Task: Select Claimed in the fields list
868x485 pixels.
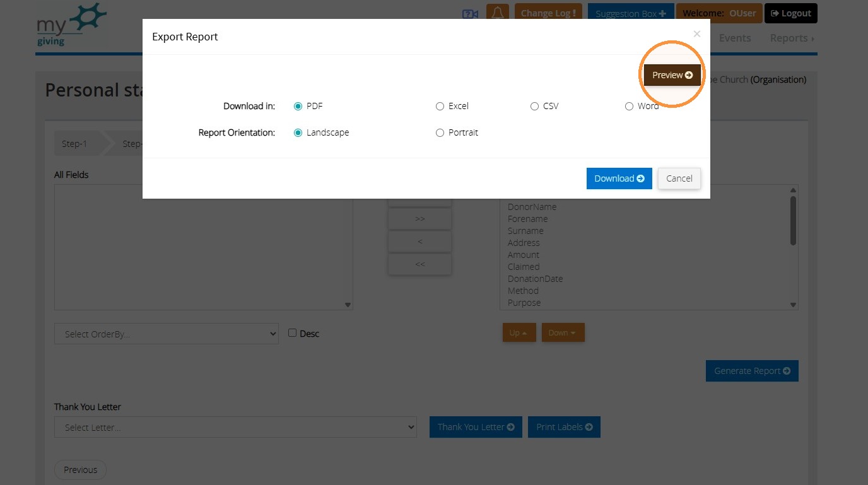Action: tap(524, 267)
